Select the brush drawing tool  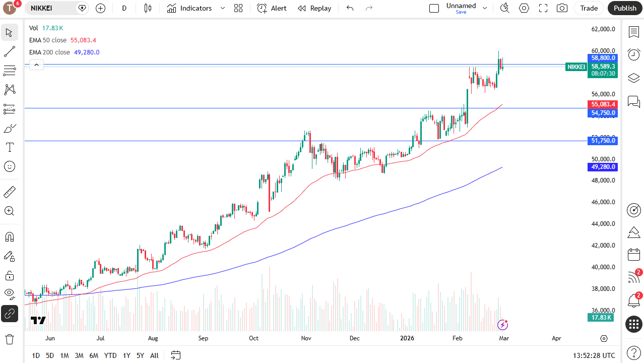coord(9,128)
